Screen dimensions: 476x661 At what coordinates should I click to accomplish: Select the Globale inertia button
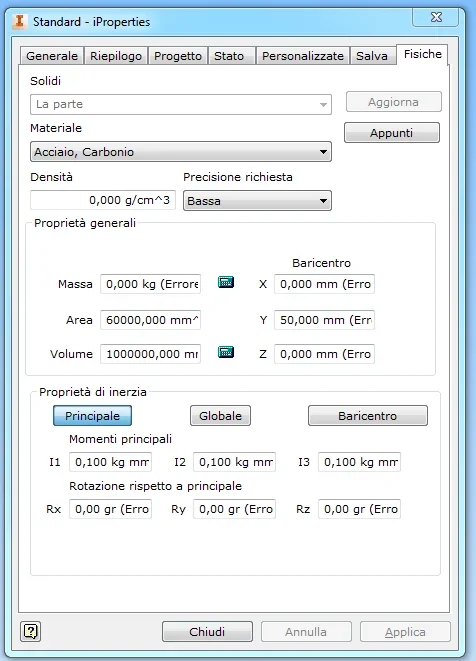click(221, 416)
